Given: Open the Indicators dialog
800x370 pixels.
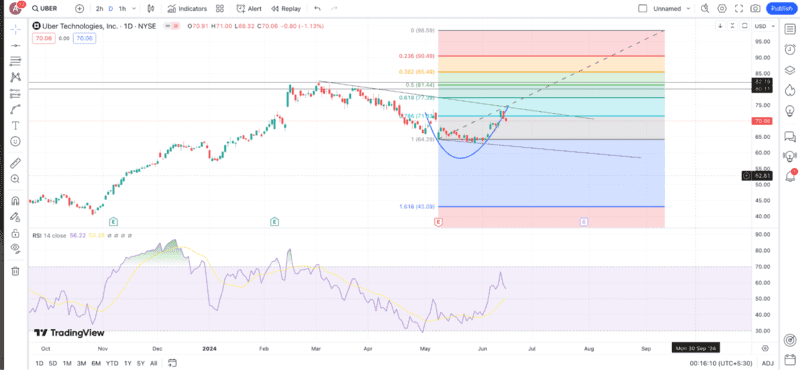Looking at the screenshot, I should point(187,9).
